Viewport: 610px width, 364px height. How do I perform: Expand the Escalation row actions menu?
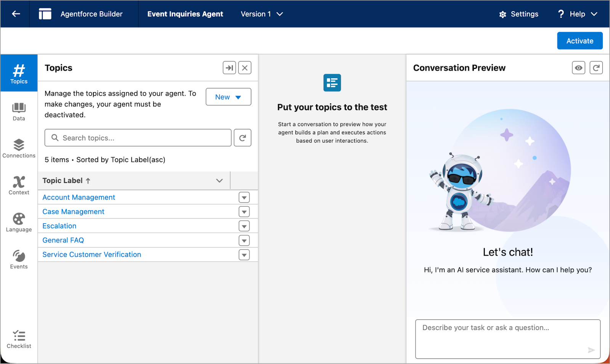coord(244,226)
